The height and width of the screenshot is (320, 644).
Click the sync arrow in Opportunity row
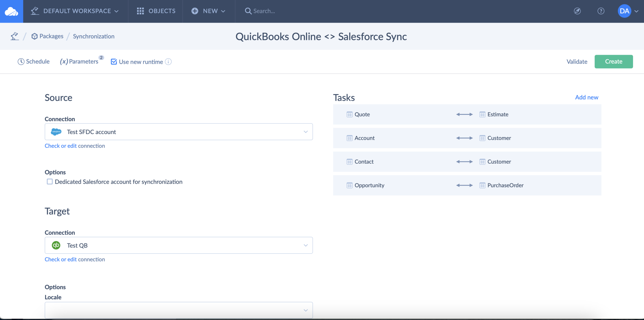click(464, 185)
